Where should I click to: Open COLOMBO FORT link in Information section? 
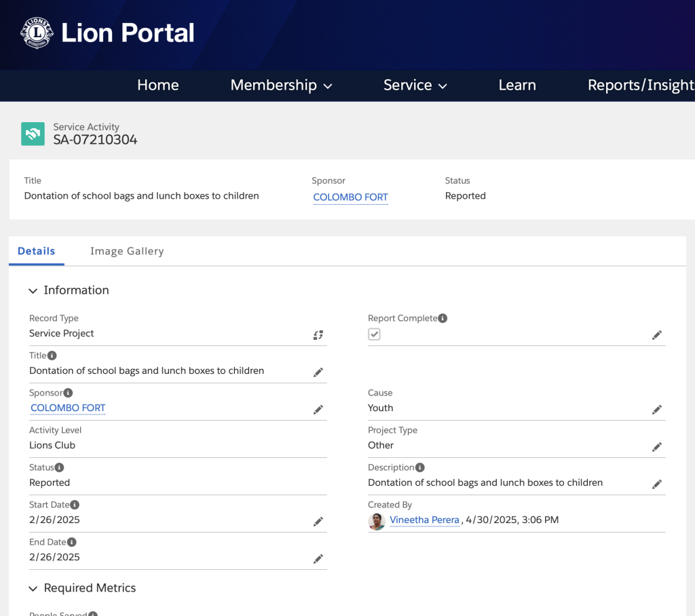tap(68, 408)
